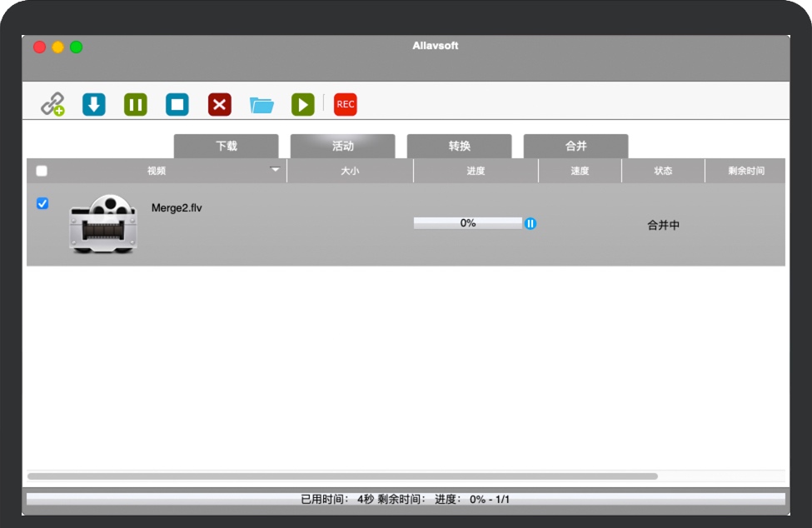812x528 pixels.
Task: Open the 转换 tab
Action: (460, 146)
